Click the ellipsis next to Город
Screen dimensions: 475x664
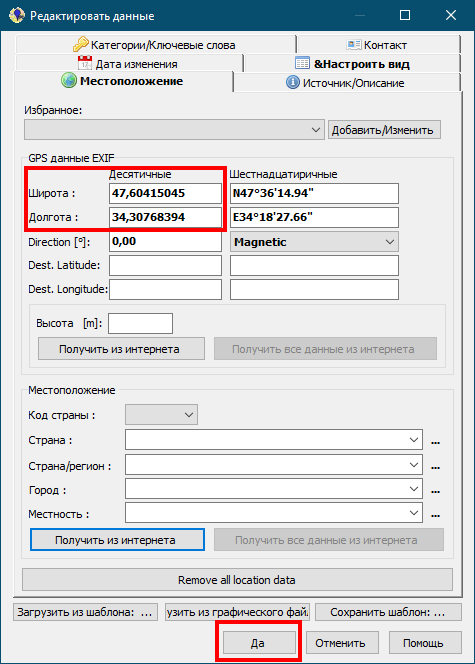pos(435,491)
